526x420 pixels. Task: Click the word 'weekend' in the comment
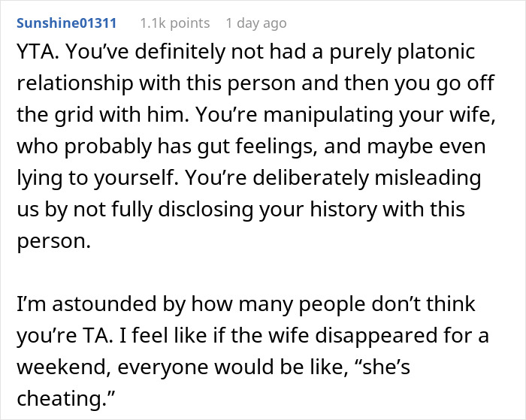64,367
